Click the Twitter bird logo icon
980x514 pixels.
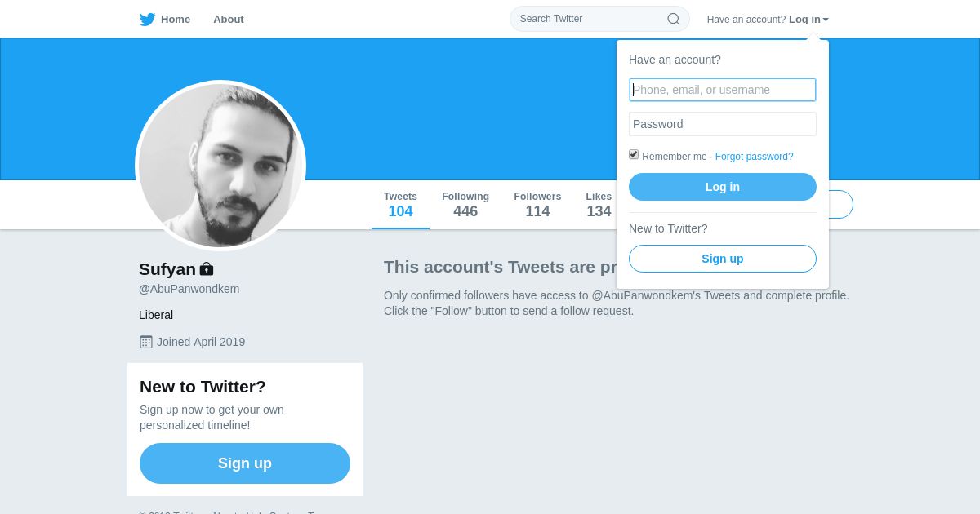point(147,20)
